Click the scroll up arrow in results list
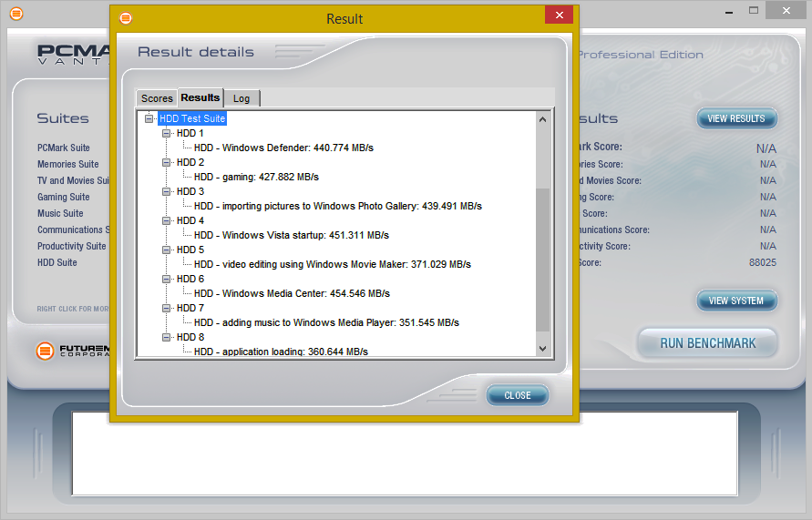Screen dimensions: 812x520 click(x=543, y=119)
